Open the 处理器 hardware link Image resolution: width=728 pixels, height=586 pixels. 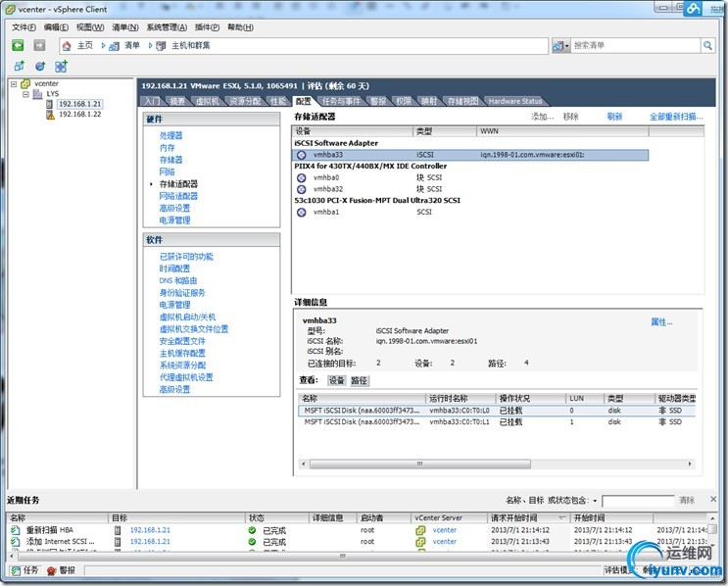[170, 135]
